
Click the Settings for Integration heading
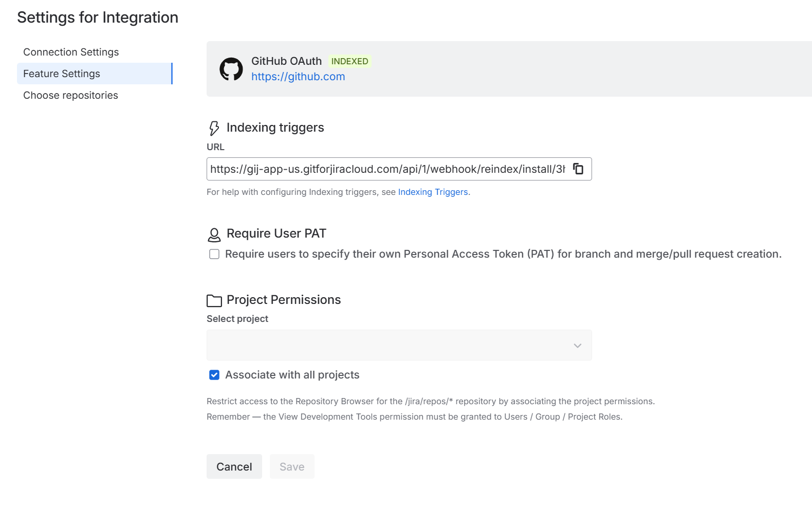click(x=98, y=17)
